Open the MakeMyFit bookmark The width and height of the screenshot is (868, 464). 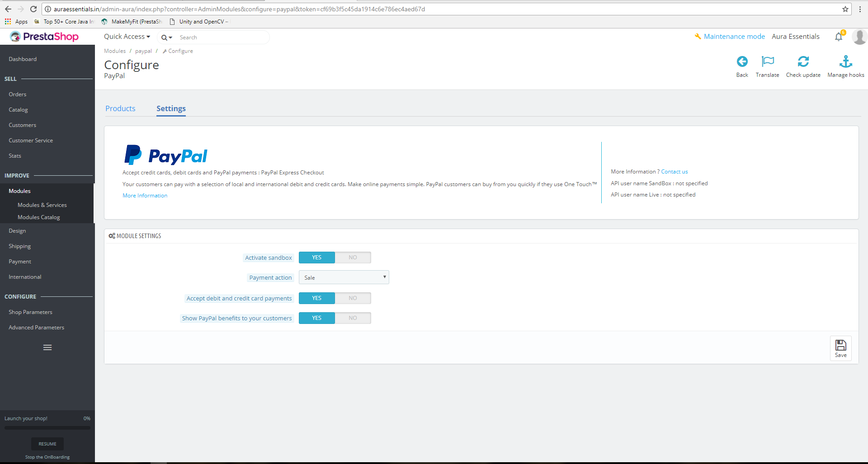(132, 22)
